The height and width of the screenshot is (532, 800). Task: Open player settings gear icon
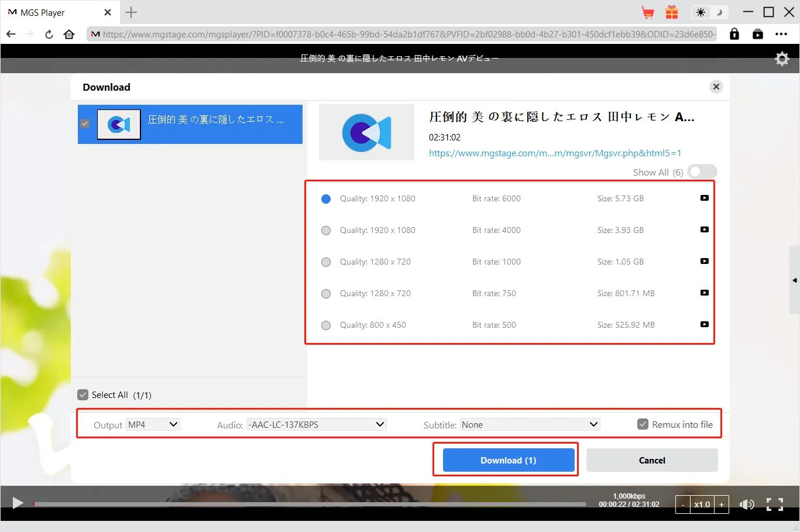pos(782,59)
